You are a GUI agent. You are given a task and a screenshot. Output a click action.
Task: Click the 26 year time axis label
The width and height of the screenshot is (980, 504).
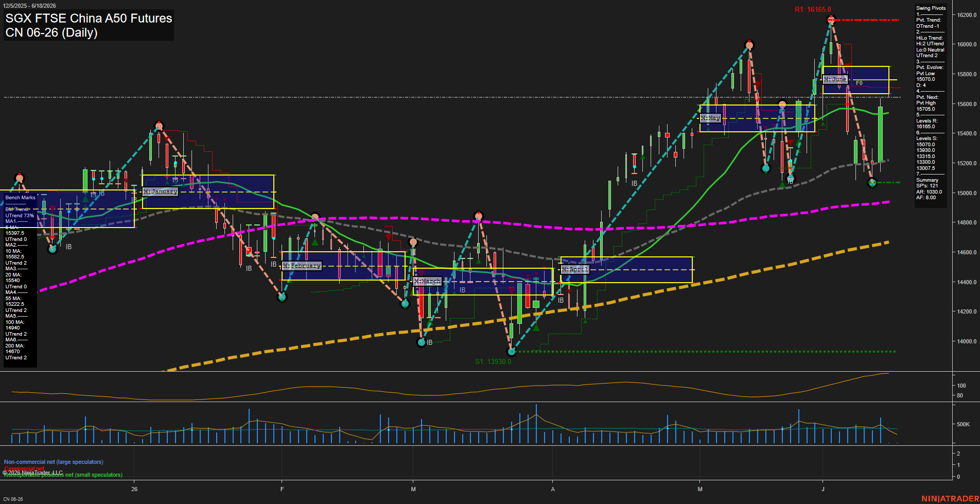click(x=134, y=489)
